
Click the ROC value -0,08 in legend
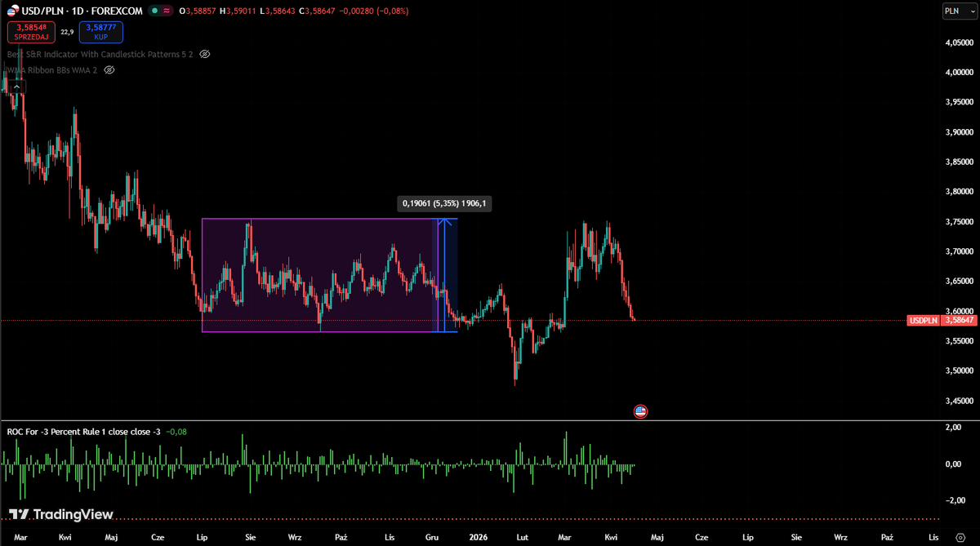tap(176, 432)
